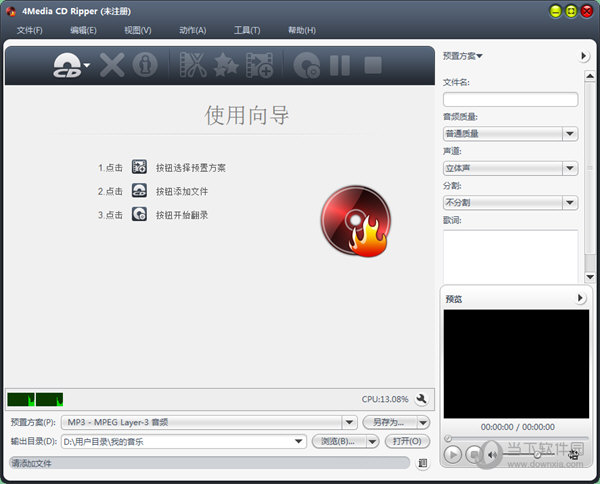Click the log icon beside progress bar
This screenshot has width=600, height=484.
(423, 463)
